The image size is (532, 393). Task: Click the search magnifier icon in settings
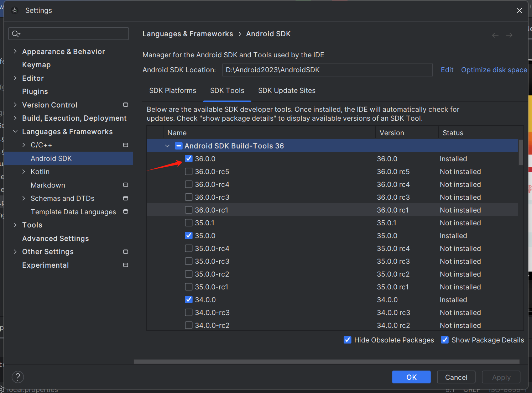click(16, 34)
